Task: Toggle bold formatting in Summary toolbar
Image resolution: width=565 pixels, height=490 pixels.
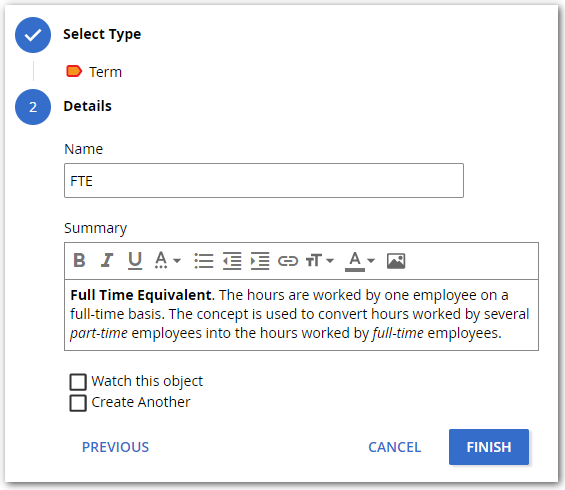Action: 79,260
